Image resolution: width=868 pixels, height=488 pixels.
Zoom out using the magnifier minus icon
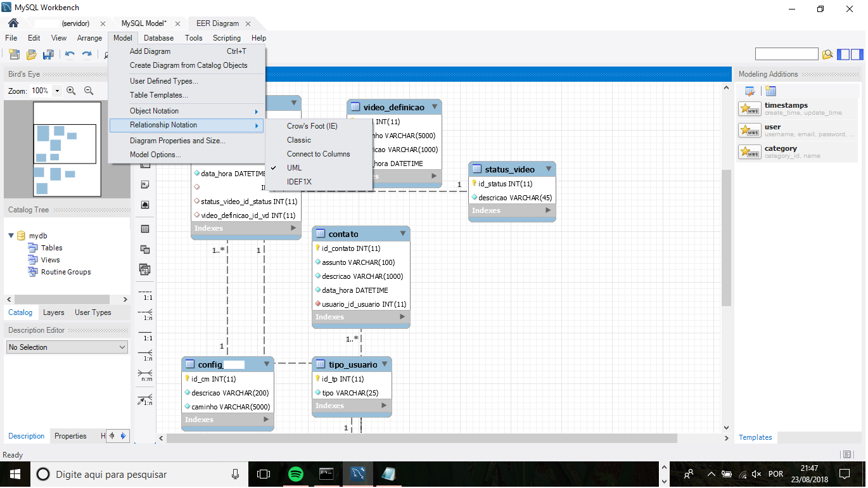[x=89, y=91]
